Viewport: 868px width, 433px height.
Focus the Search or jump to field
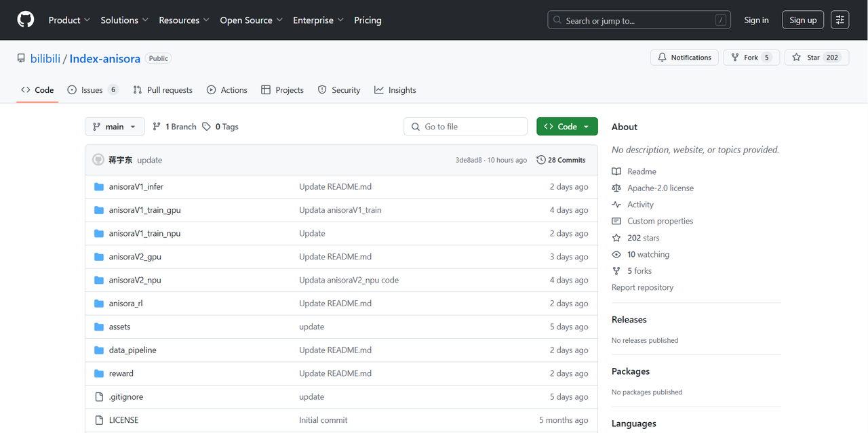point(639,20)
